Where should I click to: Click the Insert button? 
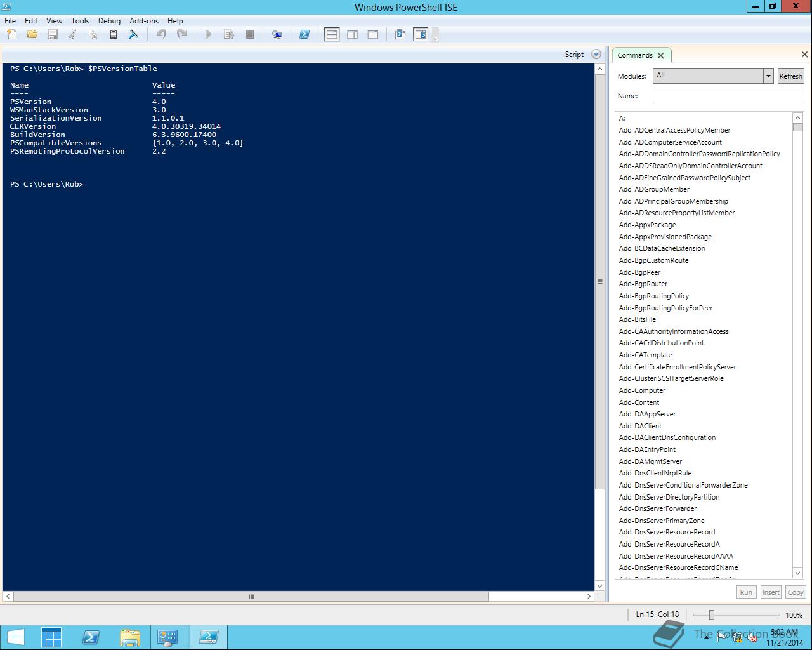point(771,592)
